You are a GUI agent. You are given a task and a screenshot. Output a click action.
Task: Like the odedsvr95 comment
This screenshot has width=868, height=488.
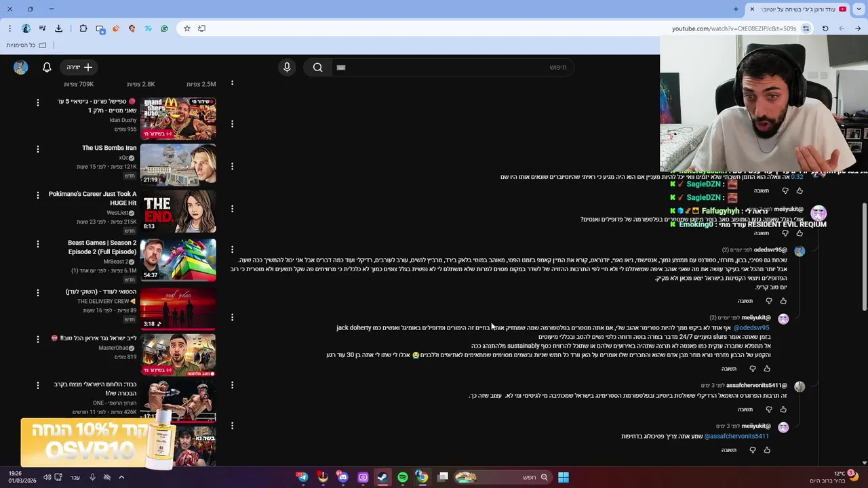coord(783,301)
